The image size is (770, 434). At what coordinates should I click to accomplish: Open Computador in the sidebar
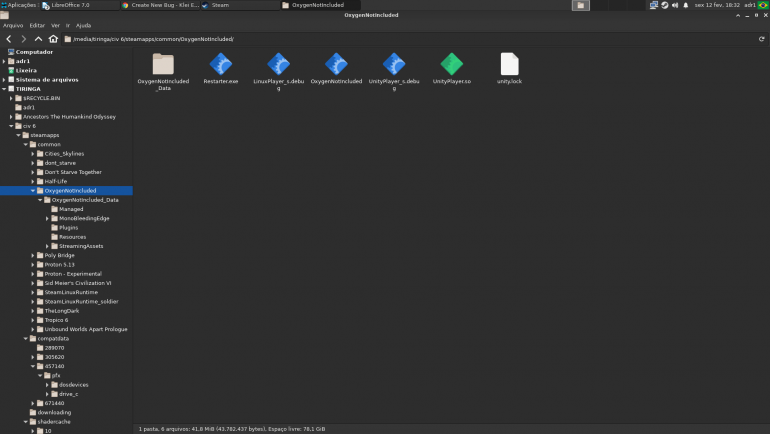(x=34, y=52)
